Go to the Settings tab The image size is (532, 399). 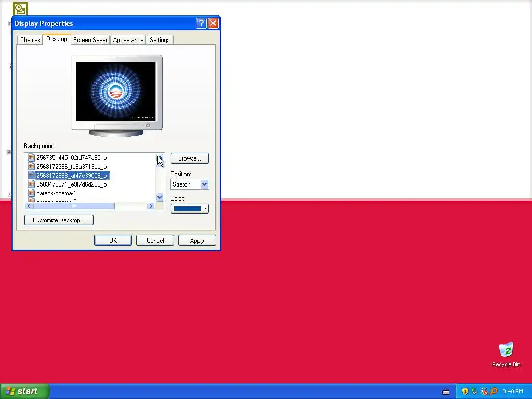[x=159, y=40]
